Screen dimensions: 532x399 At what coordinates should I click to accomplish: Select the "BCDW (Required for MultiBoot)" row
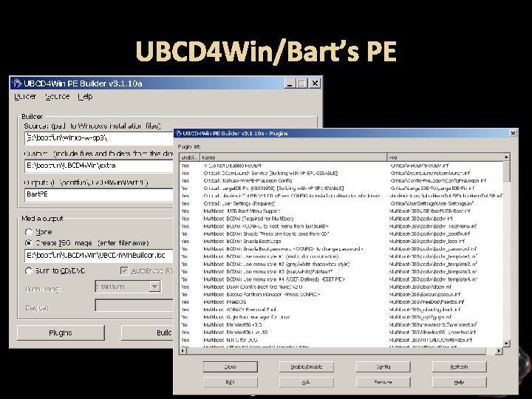341,219
